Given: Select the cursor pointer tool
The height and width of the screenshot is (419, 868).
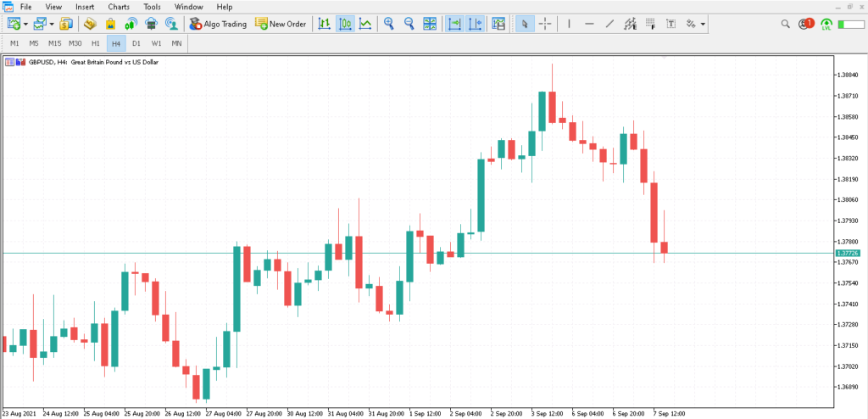Looking at the screenshot, I should click(525, 24).
